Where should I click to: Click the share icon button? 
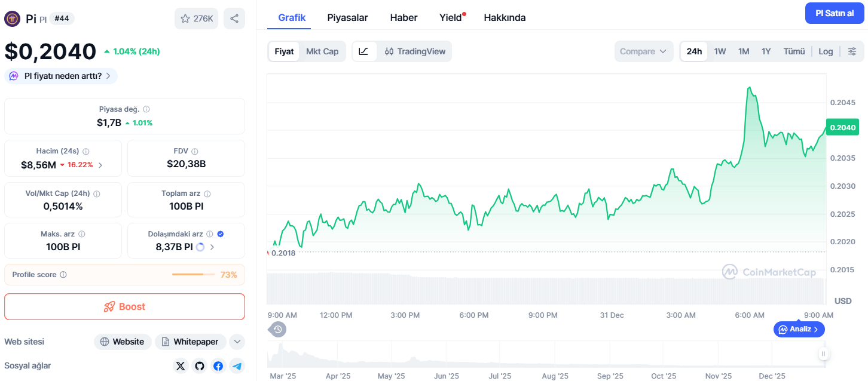tap(234, 19)
